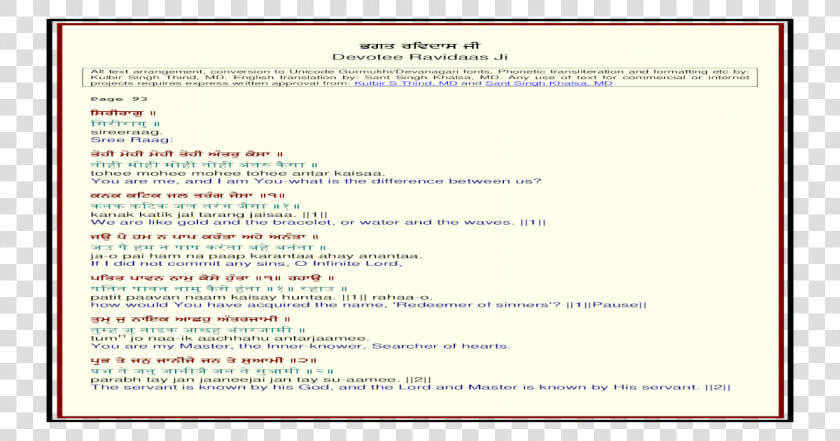Click the 'Page 93' label
840x441 pixels.
click(118, 99)
